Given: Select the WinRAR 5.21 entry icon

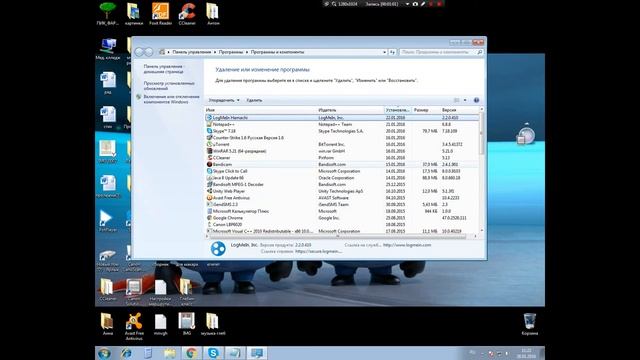Looking at the screenshot, I should 209,151.
